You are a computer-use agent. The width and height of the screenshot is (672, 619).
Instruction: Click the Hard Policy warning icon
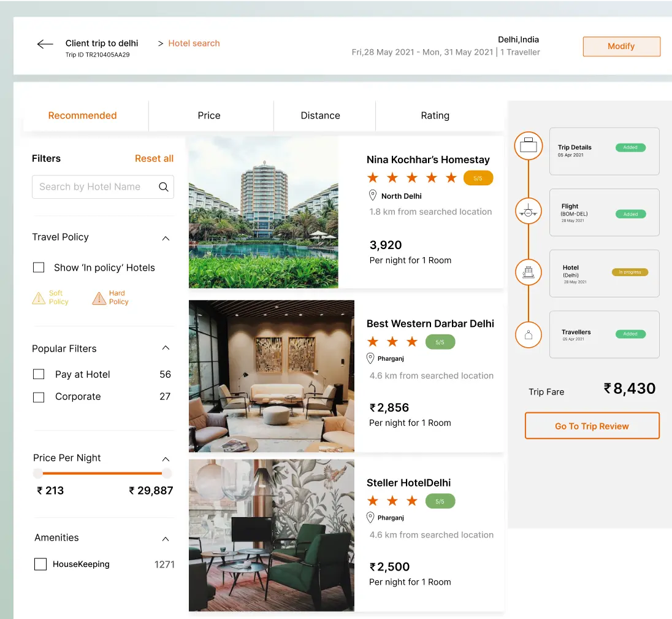(x=99, y=298)
